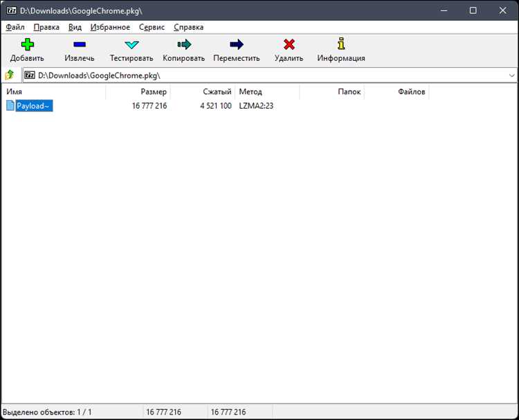Select the Payload~ file name
This screenshot has width=519, height=420.
click(x=34, y=106)
